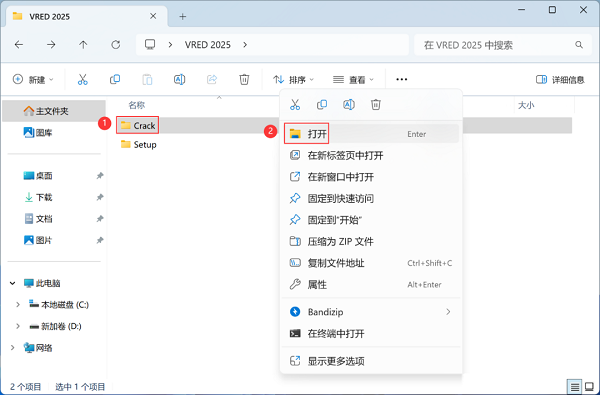The width and height of the screenshot is (600, 395).
Task: Open the View (查看) dropdown
Action: click(x=353, y=79)
